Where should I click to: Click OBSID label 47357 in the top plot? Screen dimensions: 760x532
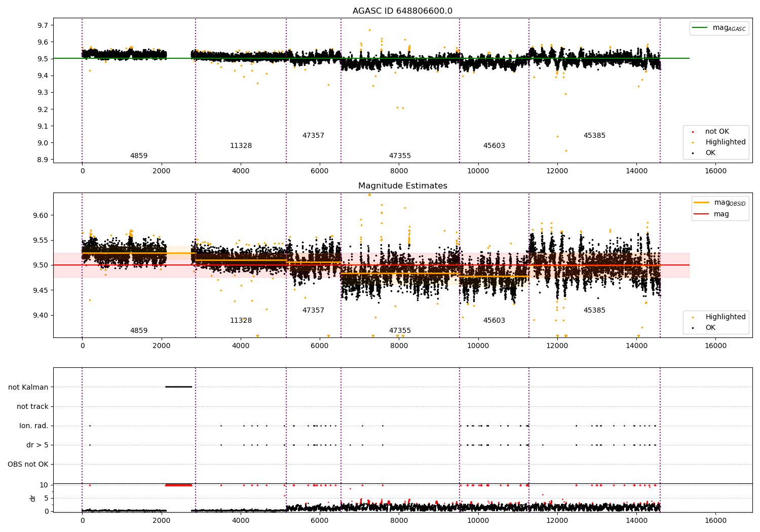(x=313, y=136)
